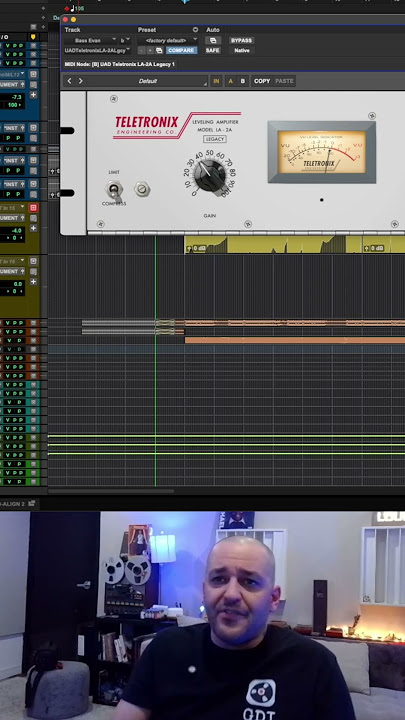405x720 pixels.
Task: Click the tempo marker 106 in the ruler
Action: 76,8
